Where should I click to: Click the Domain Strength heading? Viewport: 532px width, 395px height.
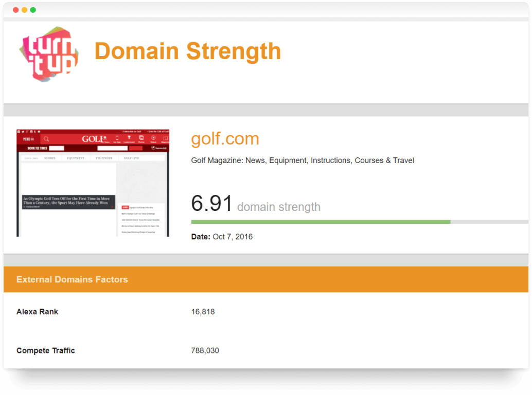click(x=188, y=51)
